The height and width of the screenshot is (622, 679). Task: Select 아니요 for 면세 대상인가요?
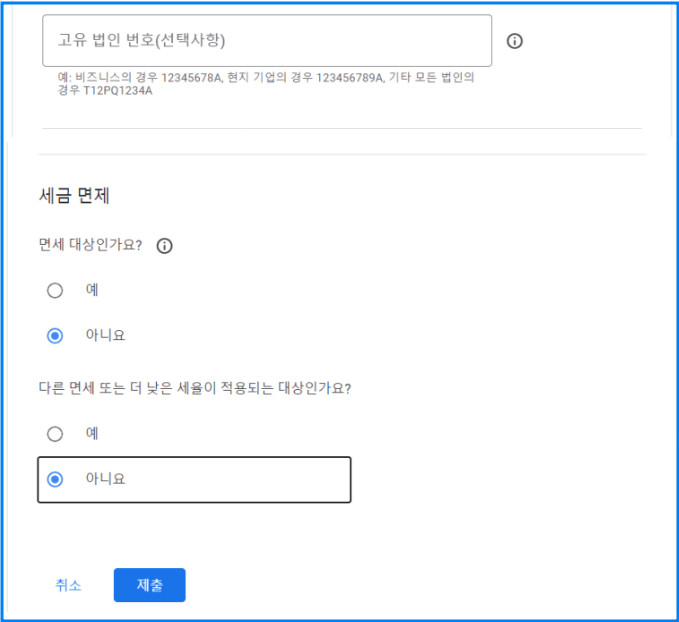click(x=55, y=336)
